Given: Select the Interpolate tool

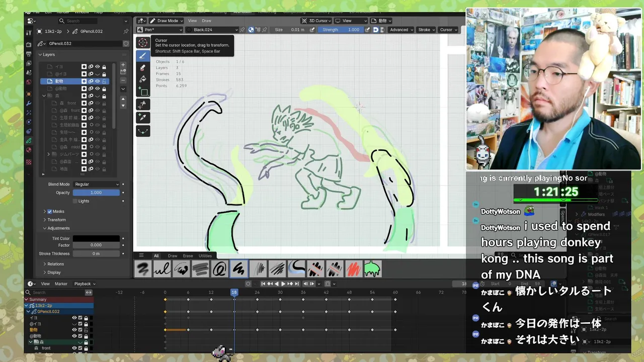Looking at the screenshot, I should pyautogui.click(x=143, y=131).
